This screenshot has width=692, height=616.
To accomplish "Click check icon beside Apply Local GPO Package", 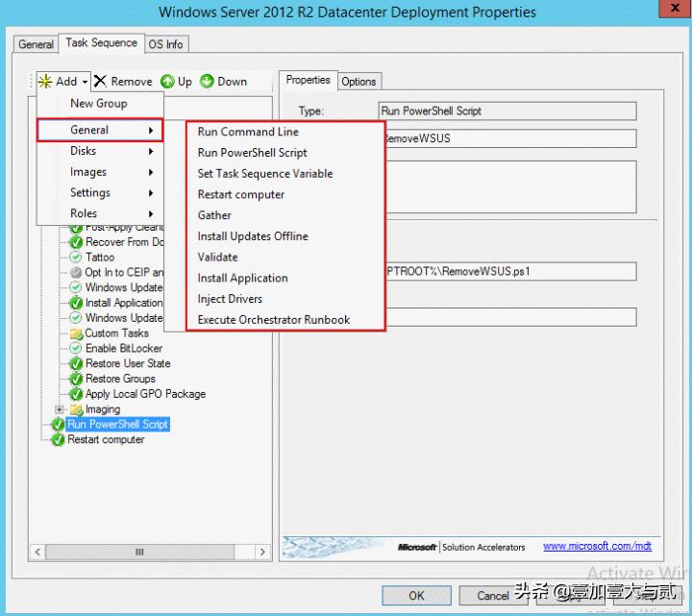I will pos(76,394).
